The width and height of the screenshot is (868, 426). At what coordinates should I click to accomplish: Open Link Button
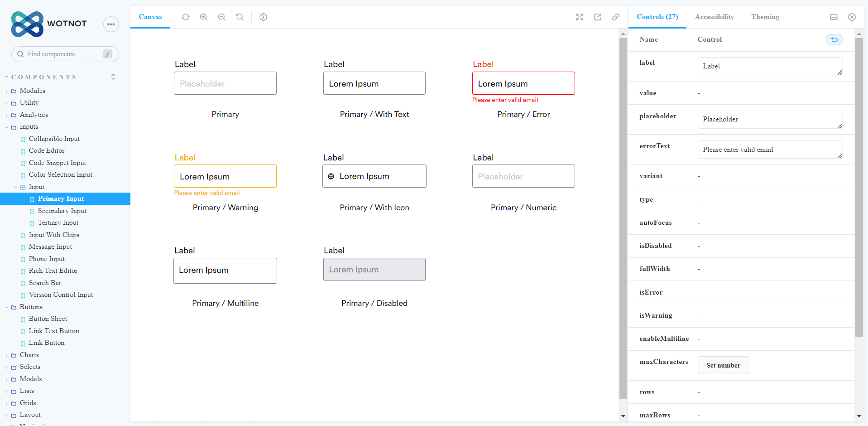47,343
